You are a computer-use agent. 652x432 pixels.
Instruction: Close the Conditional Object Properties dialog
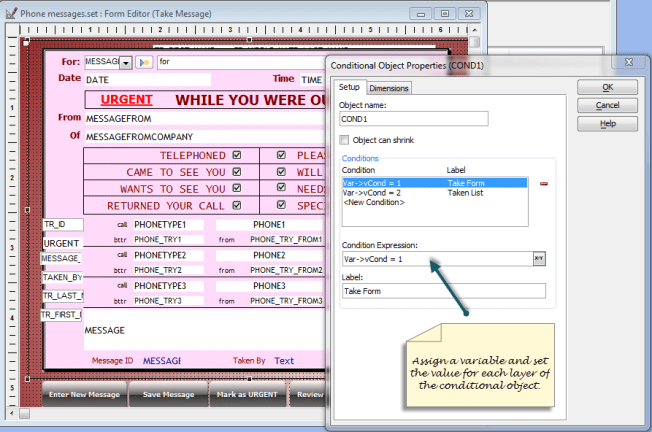click(631, 63)
